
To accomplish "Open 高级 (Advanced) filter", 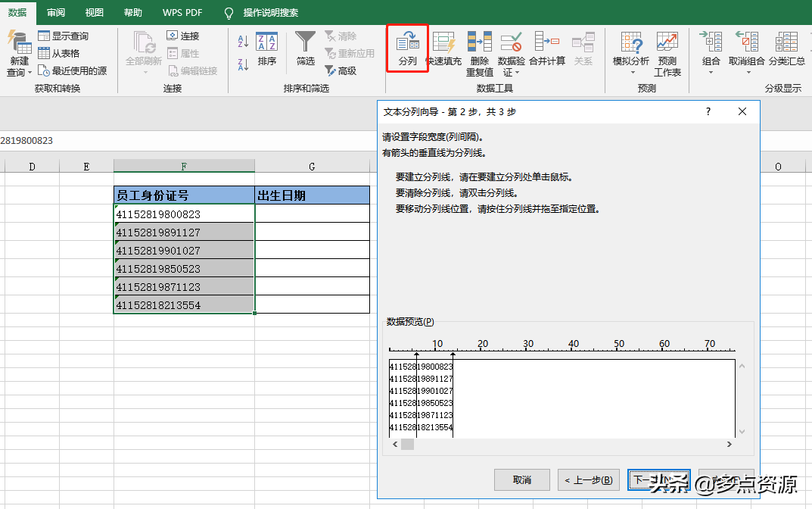I will pyautogui.click(x=341, y=71).
